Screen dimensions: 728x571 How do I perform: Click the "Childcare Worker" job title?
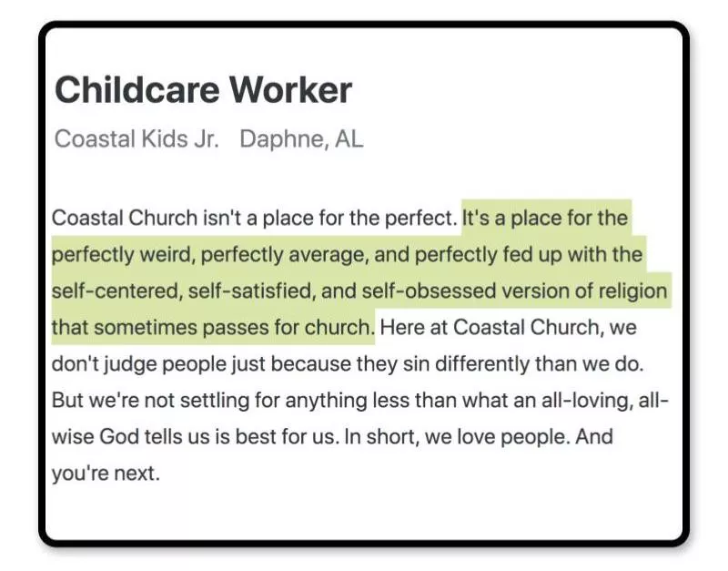click(x=203, y=91)
